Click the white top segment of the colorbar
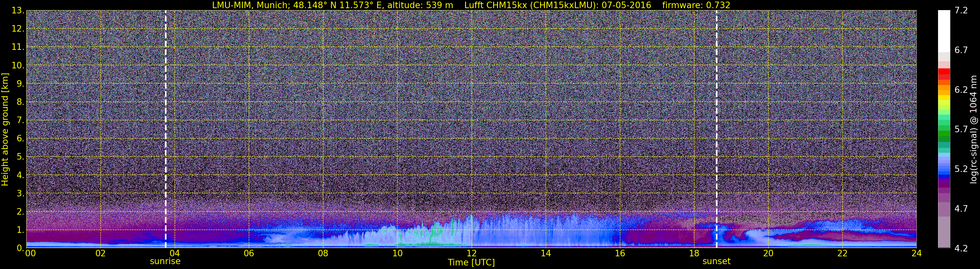The height and width of the screenshot is (269, 980). pyautogui.click(x=944, y=31)
